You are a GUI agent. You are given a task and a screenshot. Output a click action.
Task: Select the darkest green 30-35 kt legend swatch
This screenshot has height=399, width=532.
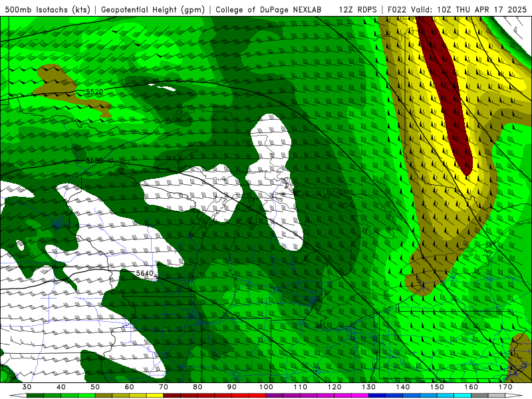pos(35,396)
